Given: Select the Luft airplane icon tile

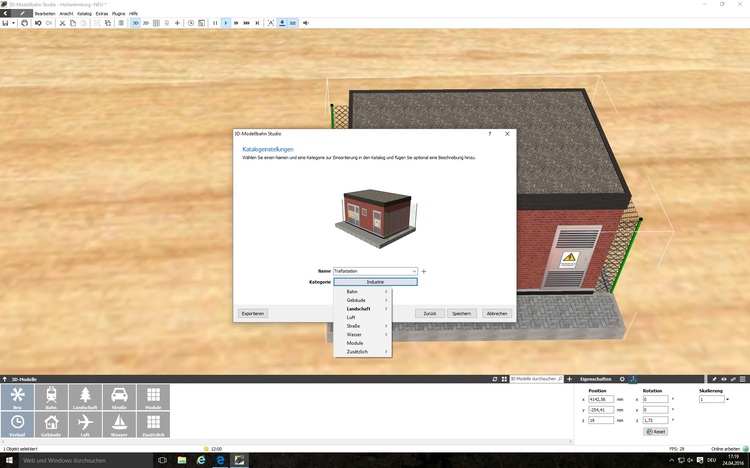Looking at the screenshot, I should point(85,426).
